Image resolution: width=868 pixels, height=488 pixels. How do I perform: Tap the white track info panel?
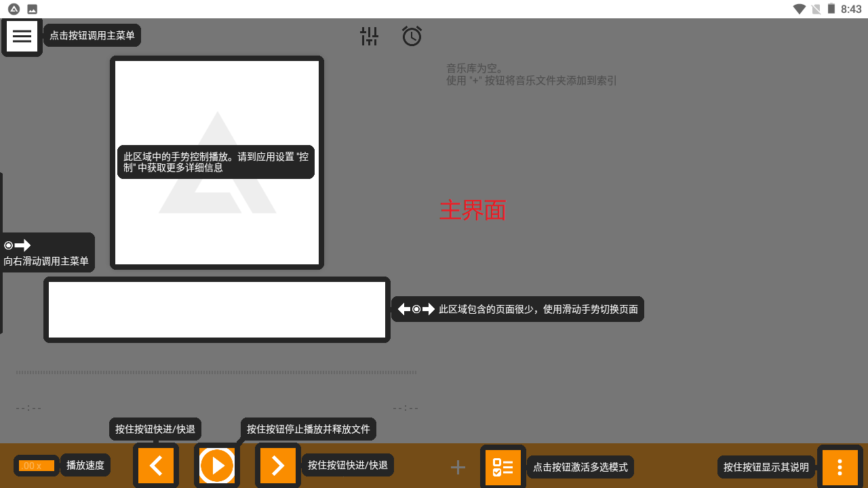217,310
